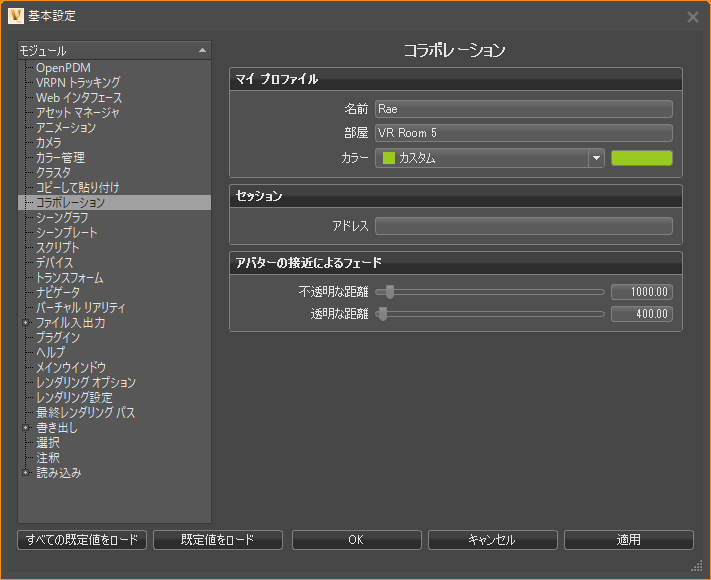The image size is (711, 580).
Task: Click the 名前 field containing Rae
Action: (524, 109)
